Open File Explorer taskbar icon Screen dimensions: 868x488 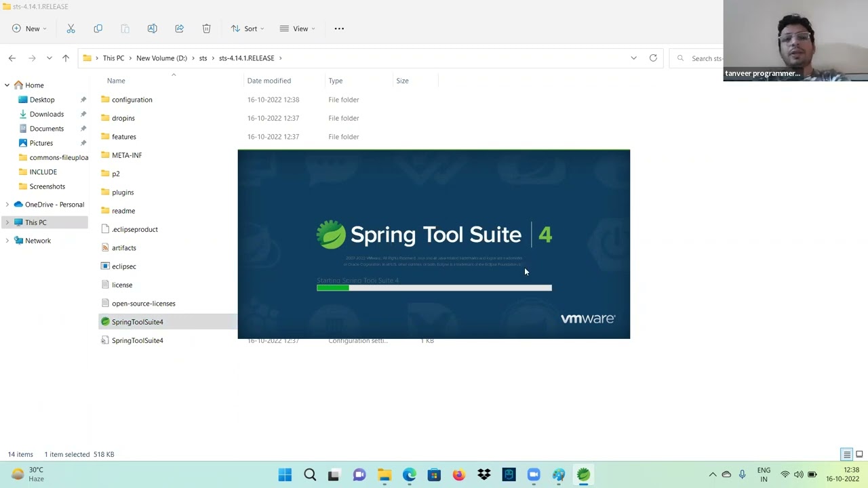[384, 474]
